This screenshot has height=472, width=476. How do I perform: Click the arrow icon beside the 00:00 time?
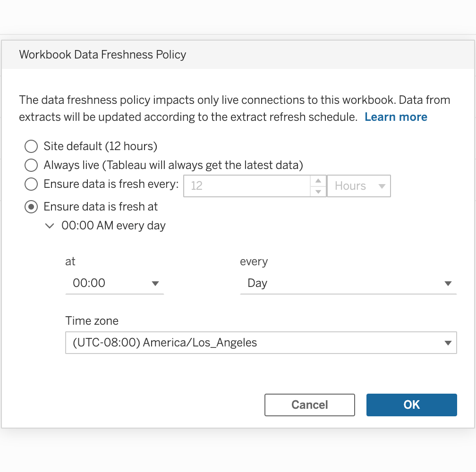155,284
